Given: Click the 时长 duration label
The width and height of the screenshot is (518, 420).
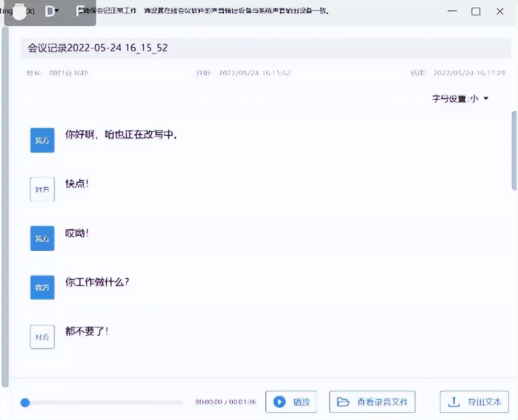Looking at the screenshot, I should [34, 73].
